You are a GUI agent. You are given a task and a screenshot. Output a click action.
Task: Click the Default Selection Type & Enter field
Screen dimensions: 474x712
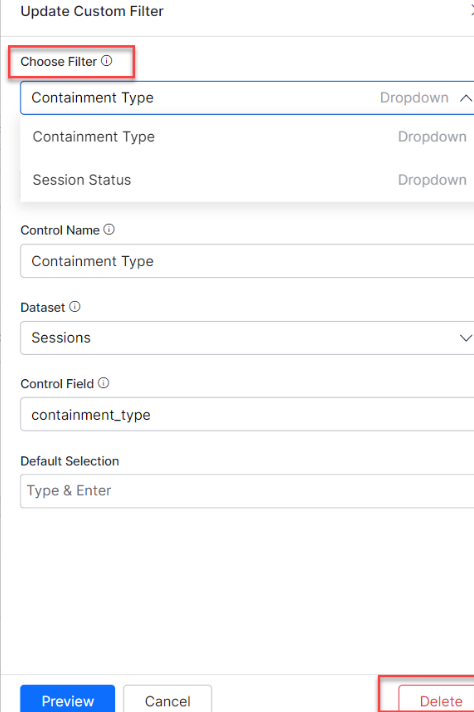pos(247,491)
